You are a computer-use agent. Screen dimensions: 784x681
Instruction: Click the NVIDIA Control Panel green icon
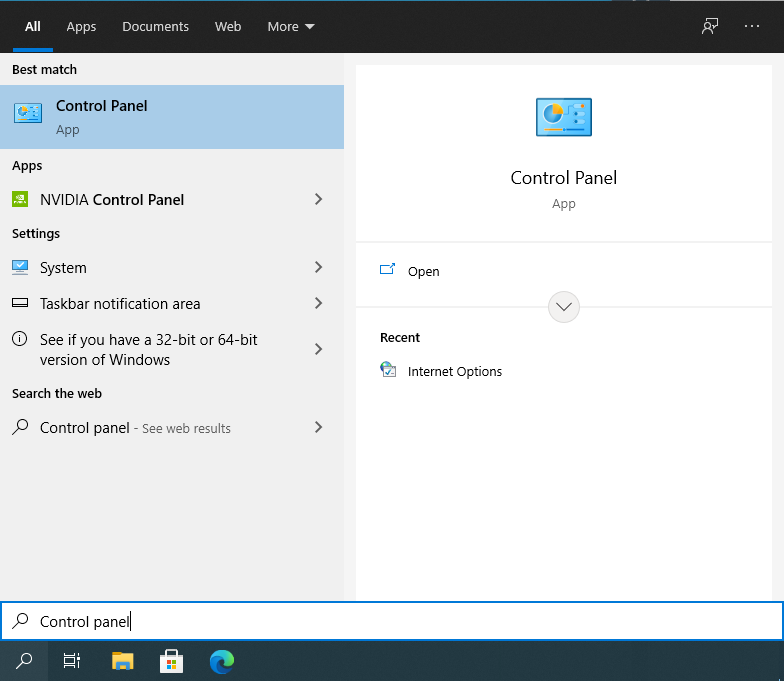pos(20,200)
